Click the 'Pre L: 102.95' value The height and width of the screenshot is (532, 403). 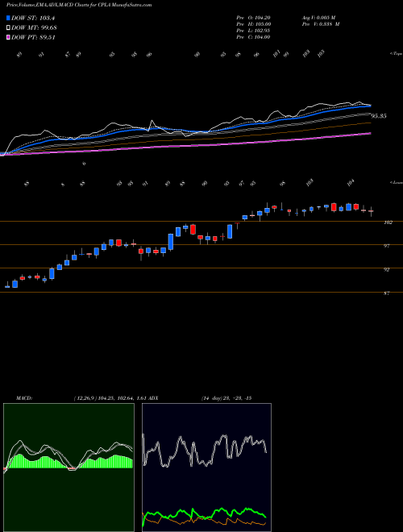pos(253,31)
